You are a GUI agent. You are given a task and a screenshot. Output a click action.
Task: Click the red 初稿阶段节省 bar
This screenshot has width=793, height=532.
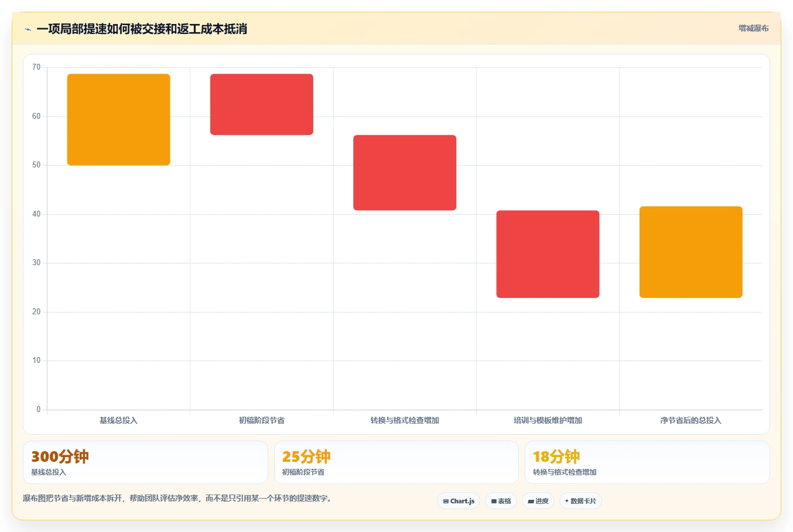[x=262, y=104]
